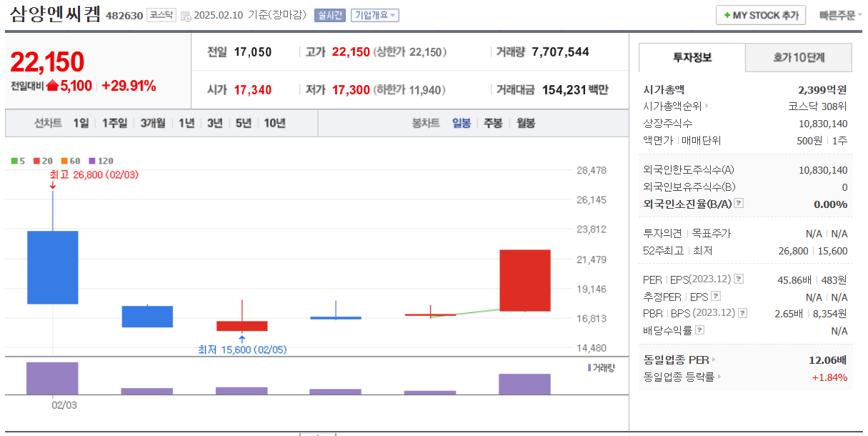This screenshot has width=868, height=436.
Task: Click the 52주최고 label
Action: (663, 251)
